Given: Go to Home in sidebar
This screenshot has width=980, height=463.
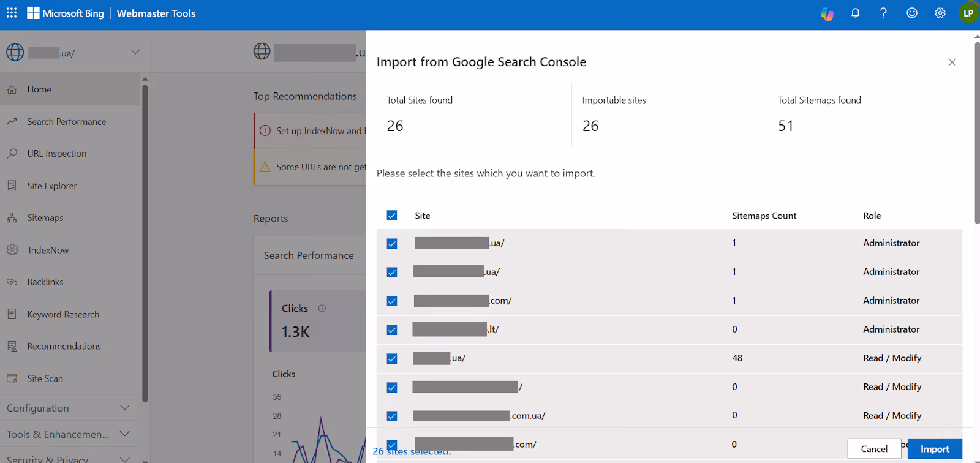Looking at the screenshot, I should [70, 89].
